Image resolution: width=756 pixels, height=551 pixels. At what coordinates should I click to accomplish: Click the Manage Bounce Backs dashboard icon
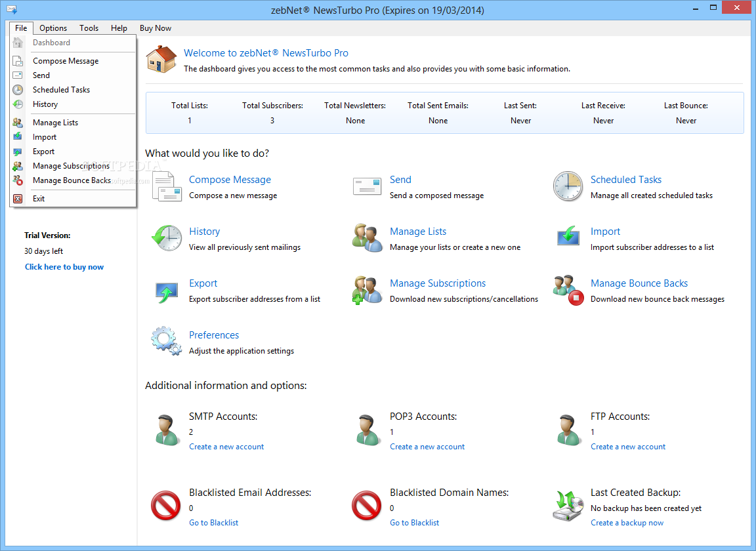569,290
